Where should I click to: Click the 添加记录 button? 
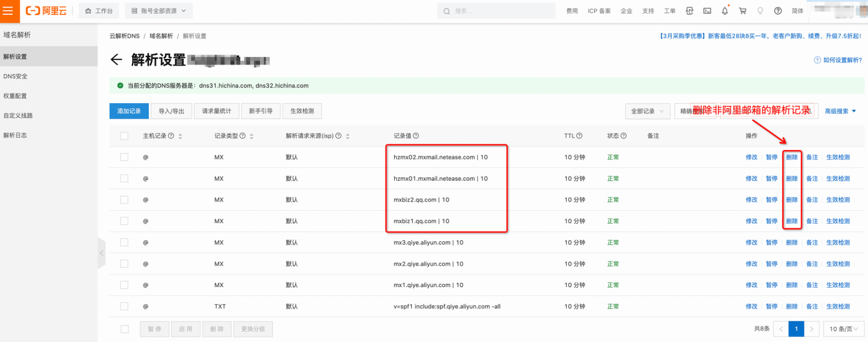[129, 111]
